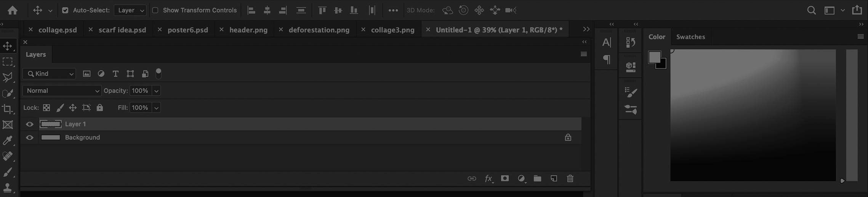This screenshot has height=197, width=868.
Task: Create a new layer group folder
Action: point(537,178)
